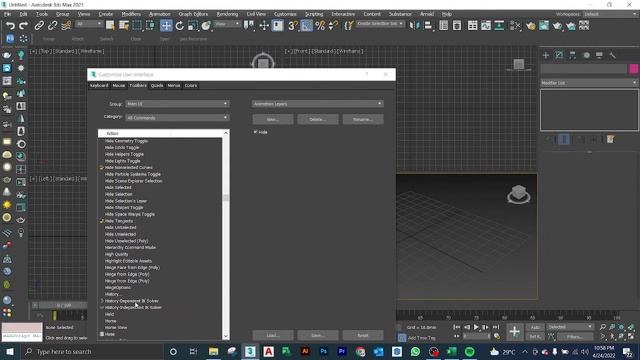Open the Modify tab in command panel
The image size is (640, 360).
point(559,55)
